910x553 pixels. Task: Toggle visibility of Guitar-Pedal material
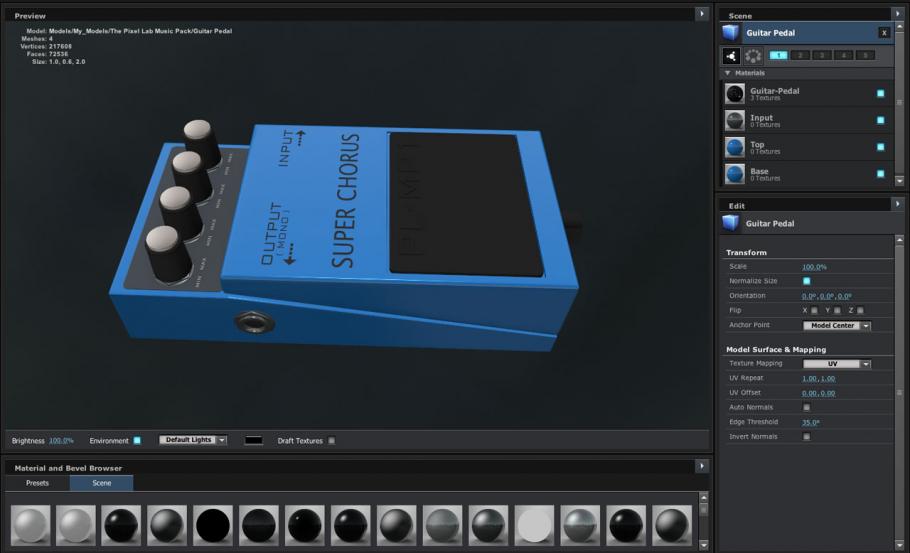coord(880,93)
